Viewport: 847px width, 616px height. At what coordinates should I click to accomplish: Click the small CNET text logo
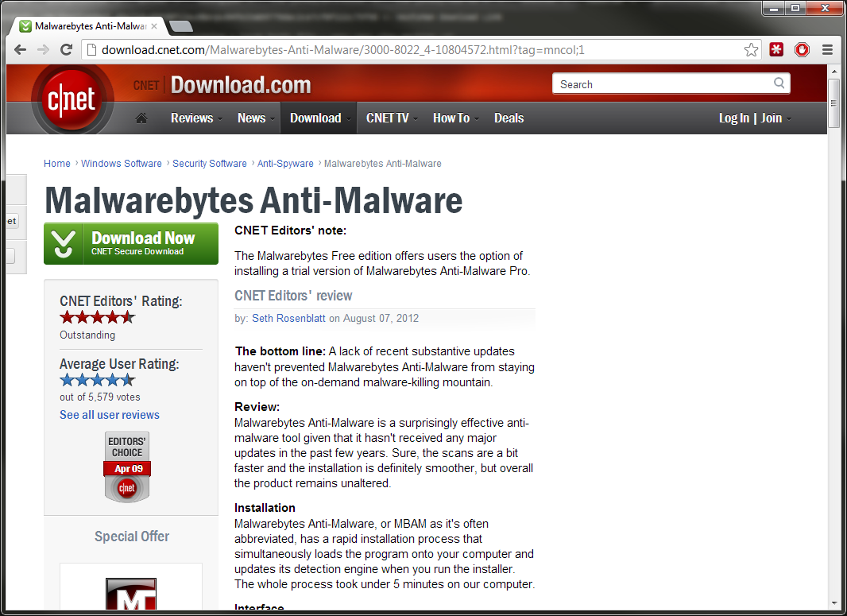146,85
